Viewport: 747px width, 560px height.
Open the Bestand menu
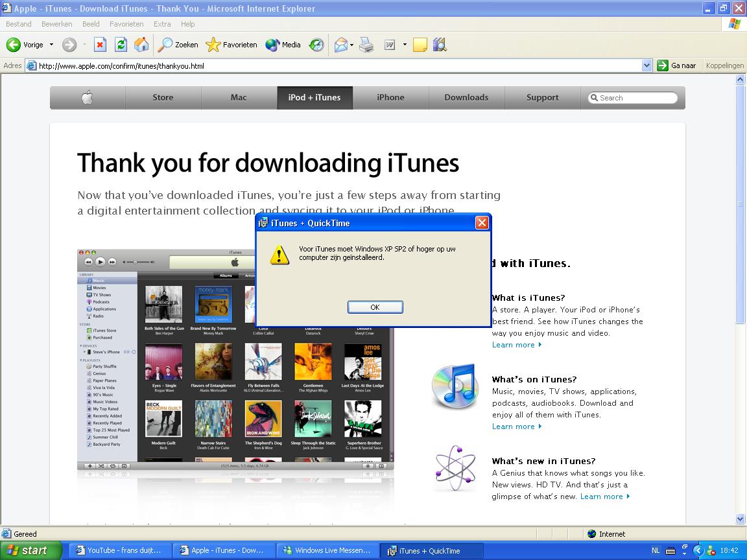[19, 24]
